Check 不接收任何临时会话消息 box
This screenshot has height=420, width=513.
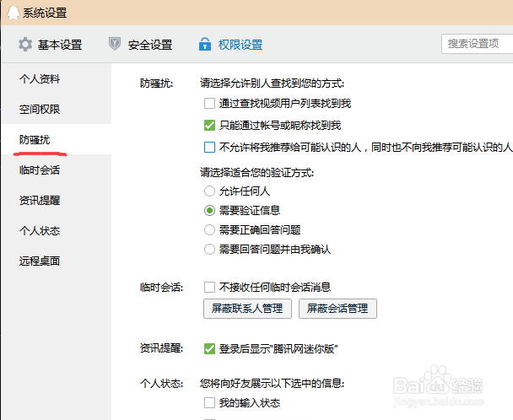(209, 288)
